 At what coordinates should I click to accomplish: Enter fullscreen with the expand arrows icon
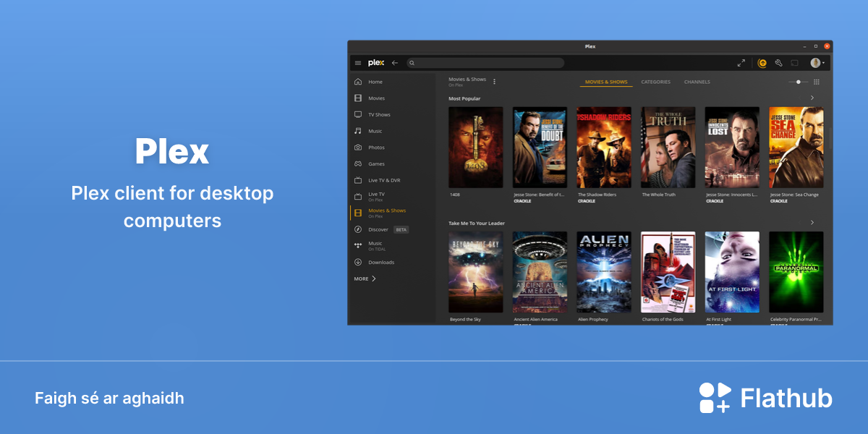741,63
